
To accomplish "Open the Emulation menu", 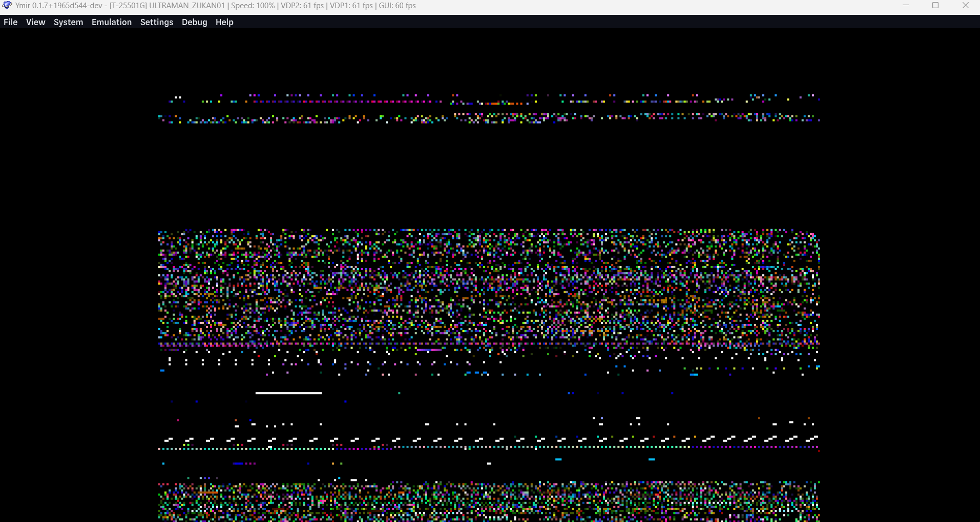I will [x=111, y=22].
